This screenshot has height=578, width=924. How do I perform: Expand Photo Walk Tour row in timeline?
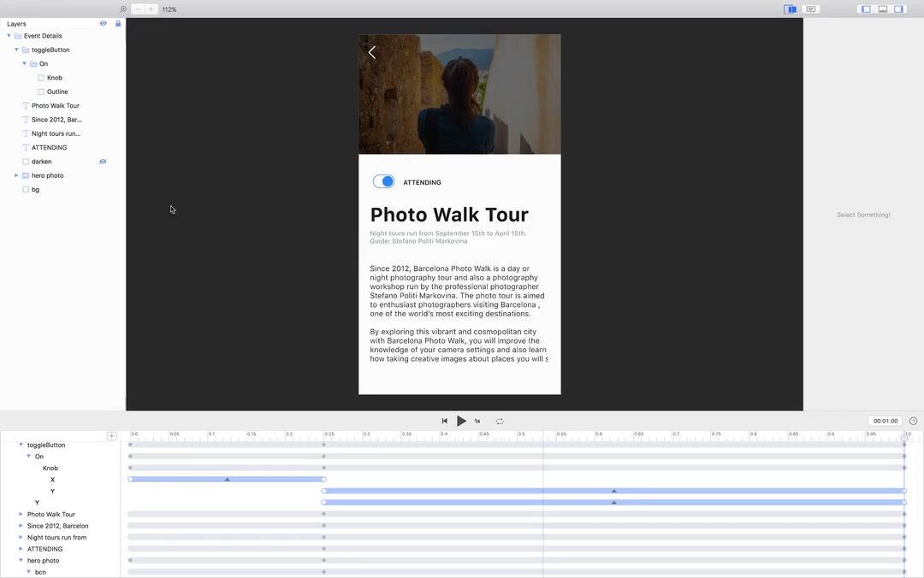[x=21, y=515]
